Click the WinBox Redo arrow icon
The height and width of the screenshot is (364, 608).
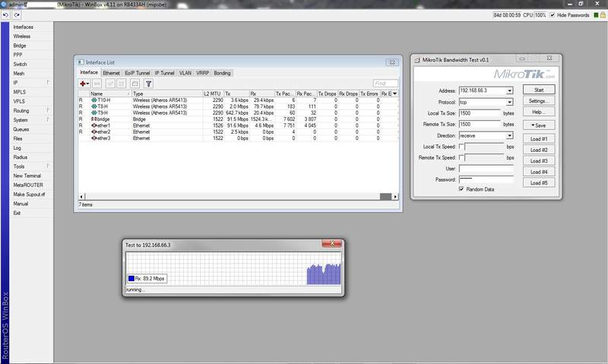pos(17,15)
